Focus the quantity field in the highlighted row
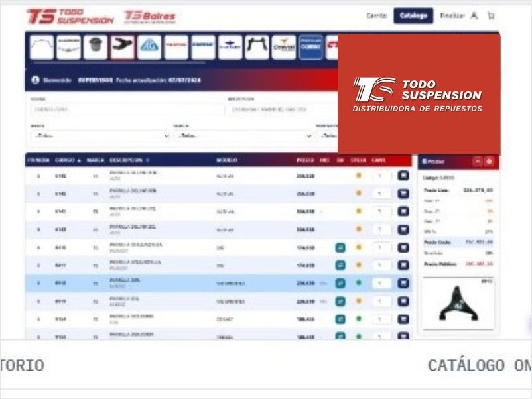 coord(381,283)
